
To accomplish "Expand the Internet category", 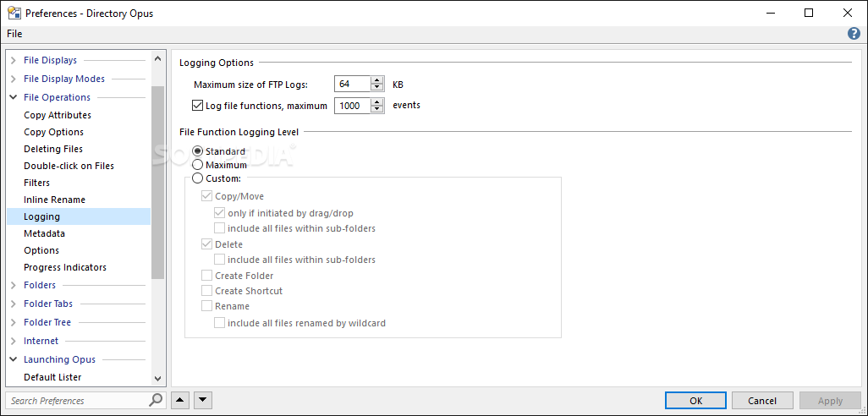I will pos(14,342).
